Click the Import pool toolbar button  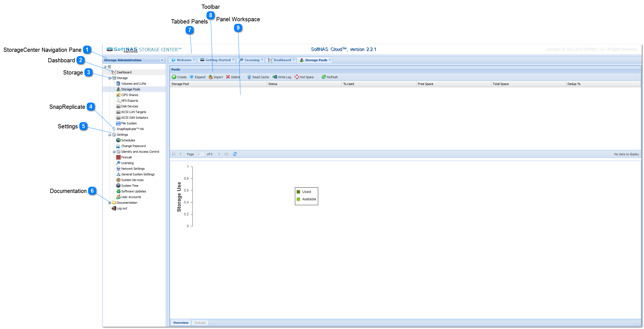(x=216, y=77)
